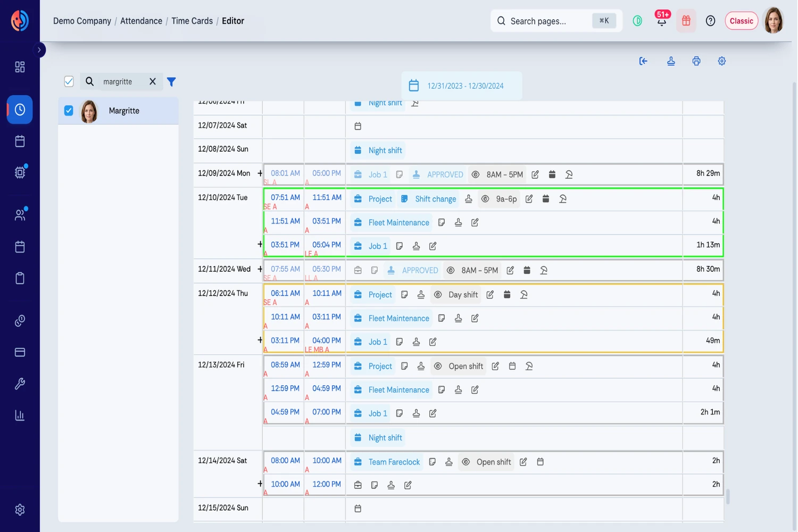Open the sidebar settings gear at bottom
This screenshot has width=798, height=532.
(x=20, y=510)
